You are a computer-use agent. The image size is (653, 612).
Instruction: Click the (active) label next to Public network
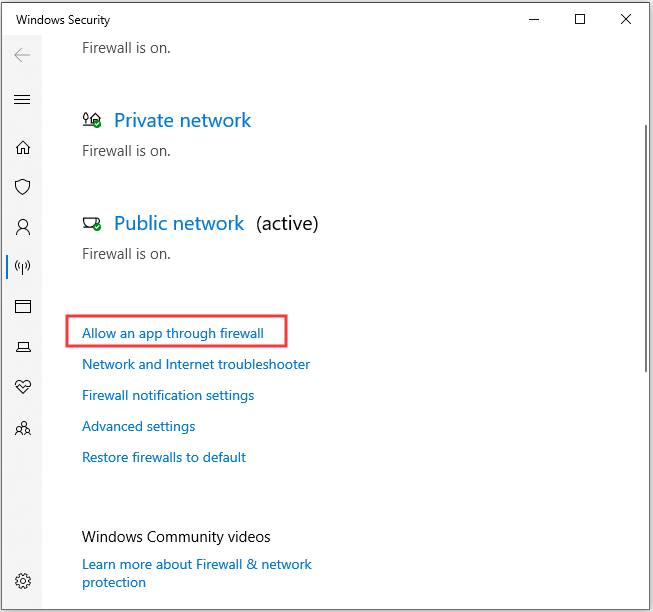(287, 224)
